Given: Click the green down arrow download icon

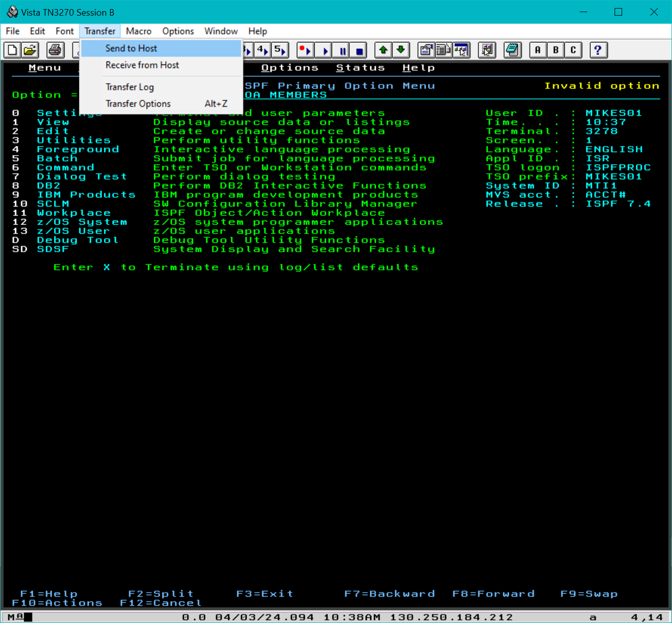Looking at the screenshot, I should click(x=400, y=50).
